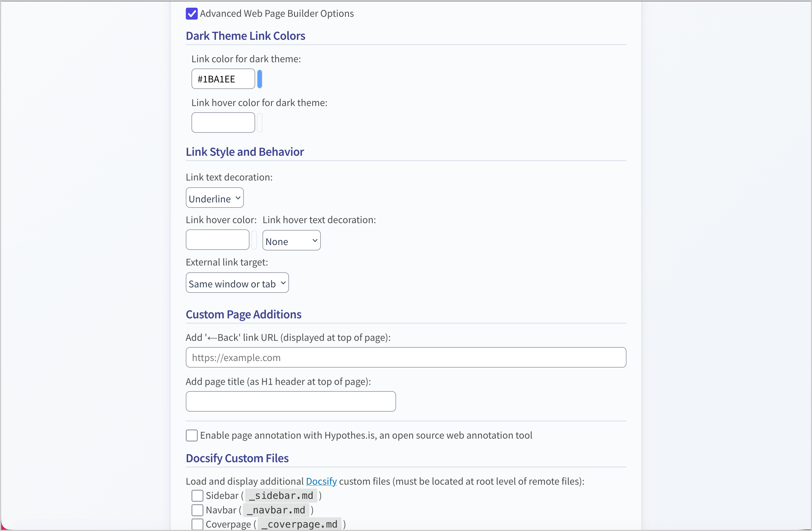Open the link hover color picker
This screenshot has height=531, width=812.
click(x=254, y=240)
